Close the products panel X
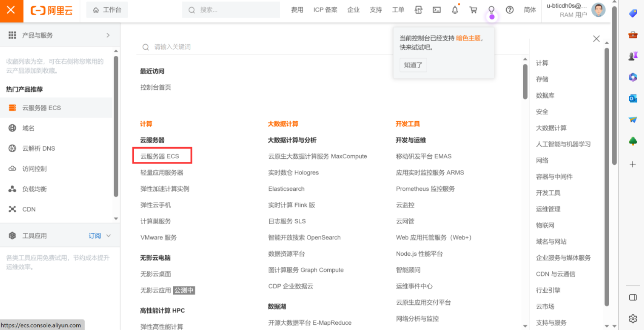The image size is (644, 330). point(596,39)
